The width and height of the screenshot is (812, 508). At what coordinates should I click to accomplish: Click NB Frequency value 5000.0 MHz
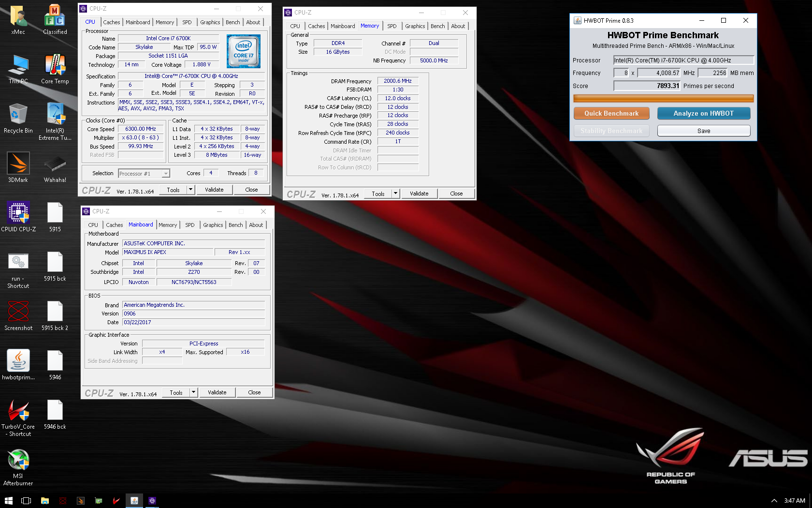[x=434, y=60]
